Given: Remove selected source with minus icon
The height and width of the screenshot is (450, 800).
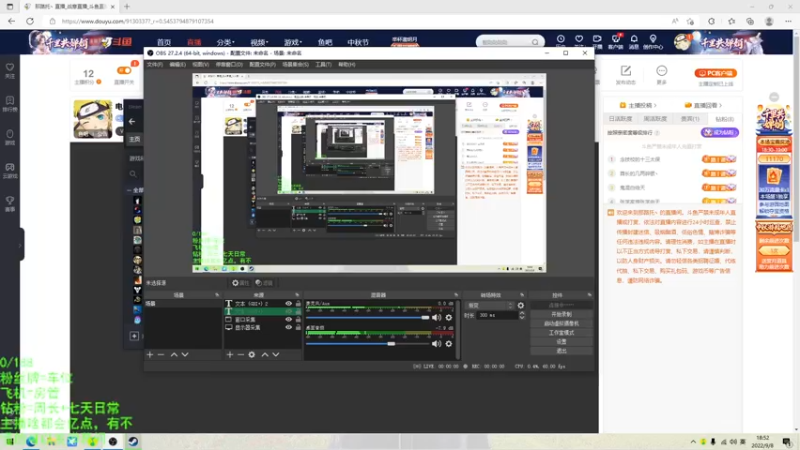Looking at the screenshot, I should (240, 355).
